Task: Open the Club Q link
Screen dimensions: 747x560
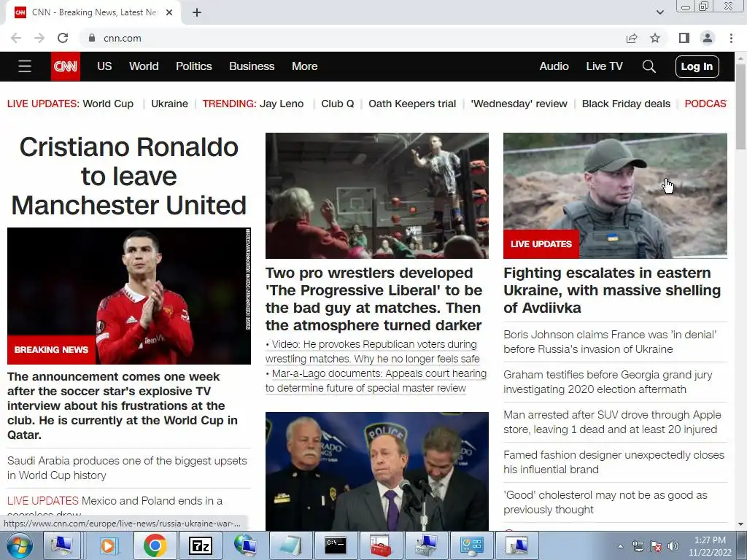Action: pyautogui.click(x=337, y=104)
